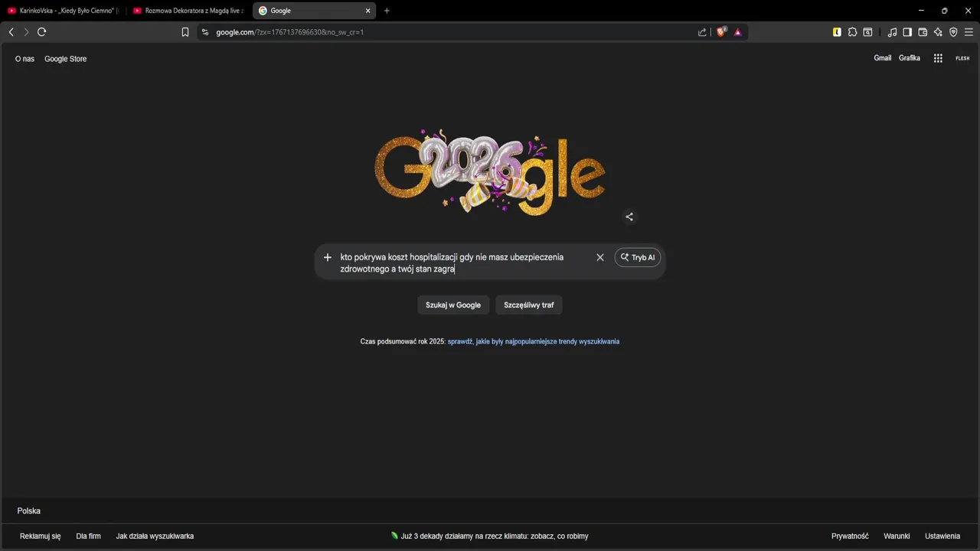Screen dimensions: 980x551
Task: Reload the current page
Action: [42, 32]
